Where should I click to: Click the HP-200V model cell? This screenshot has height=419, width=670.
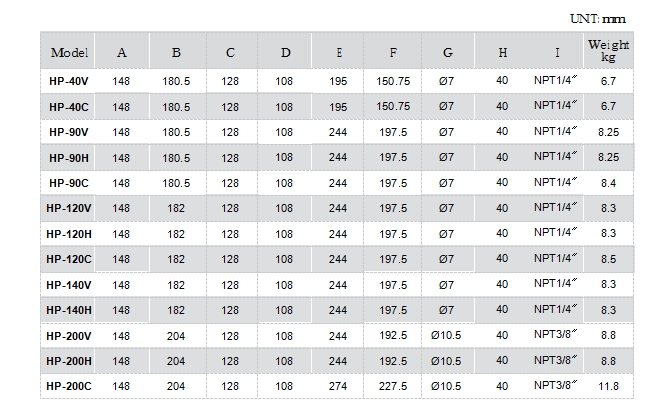[x=69, y=335]
